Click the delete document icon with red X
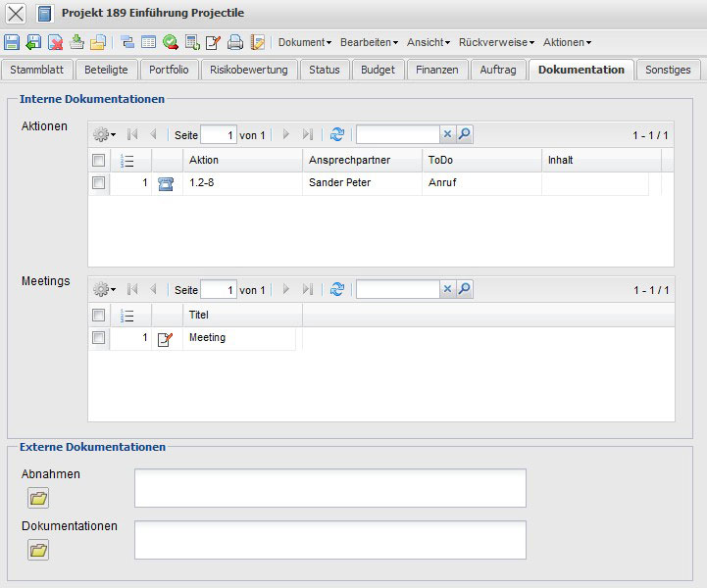The image size is (707, 588). pos(55,42)
